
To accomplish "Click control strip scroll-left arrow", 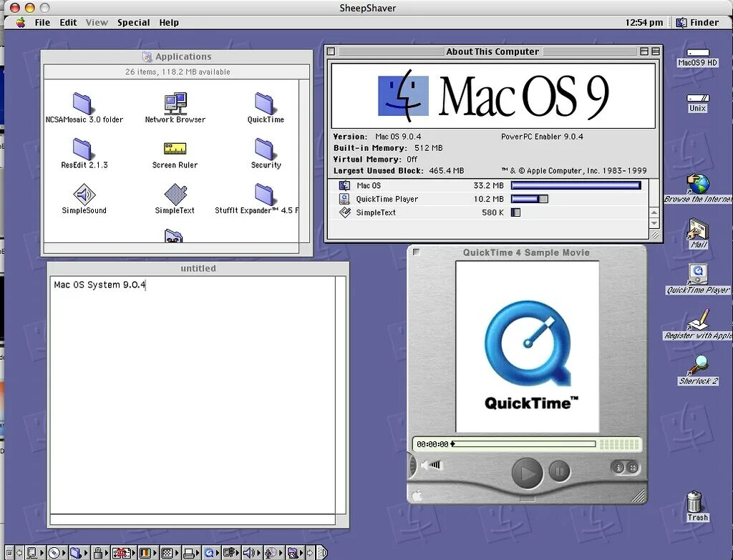I will tap(19, 553).
